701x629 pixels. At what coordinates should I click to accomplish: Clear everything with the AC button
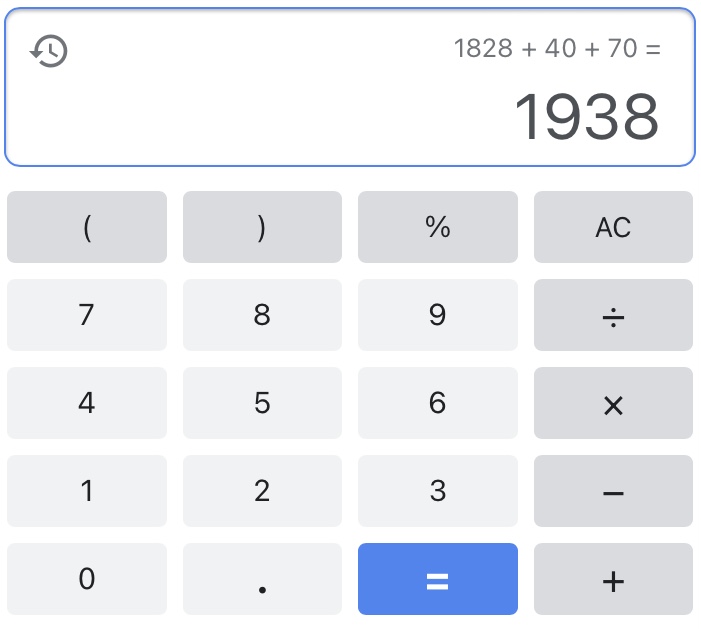click(613, 227)
